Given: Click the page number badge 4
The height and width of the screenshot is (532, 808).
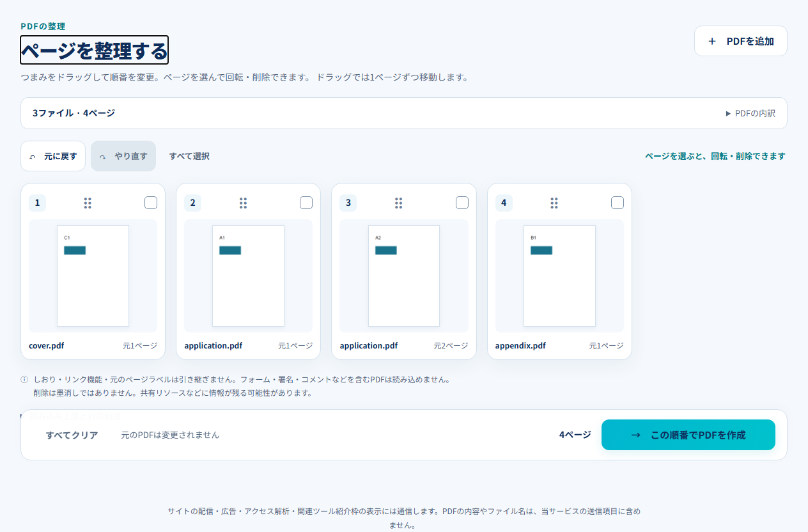Looking at the screenshot, I should pyautogui.click(x=504, y=203).
